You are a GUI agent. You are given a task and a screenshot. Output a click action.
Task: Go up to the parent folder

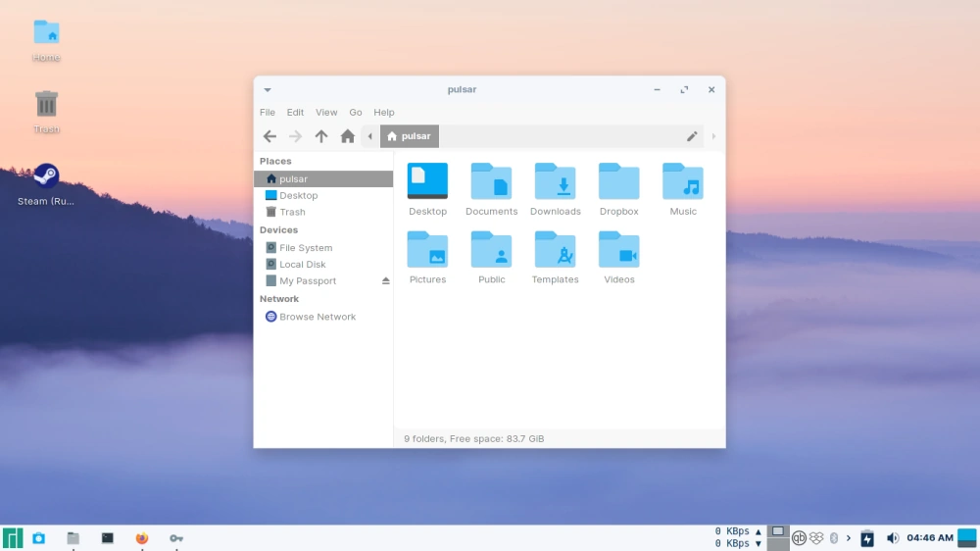(321, 136)
